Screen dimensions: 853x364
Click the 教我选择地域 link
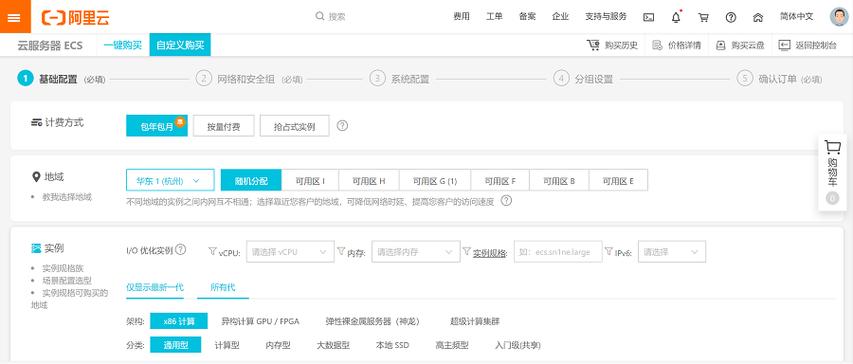67,197
